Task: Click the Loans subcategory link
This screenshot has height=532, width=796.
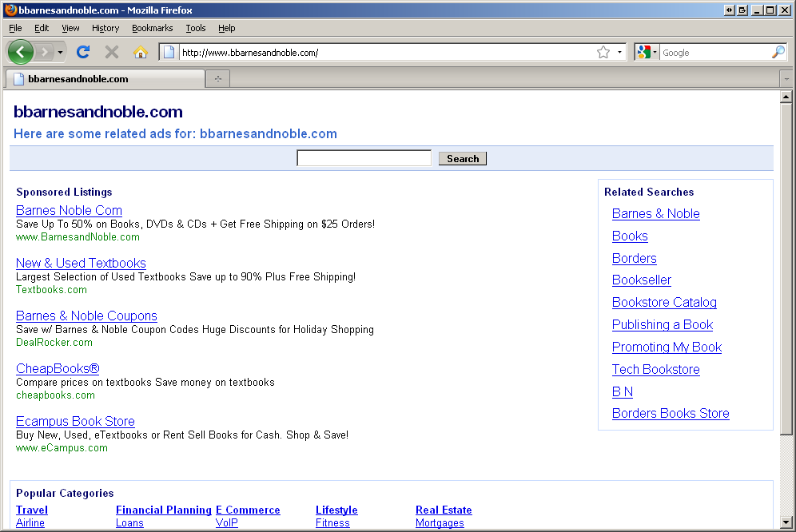Action: click(x=129, y=523)
